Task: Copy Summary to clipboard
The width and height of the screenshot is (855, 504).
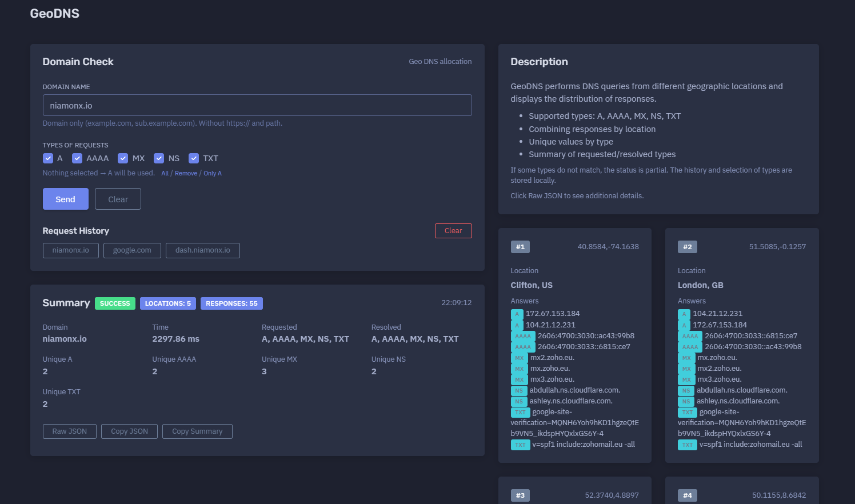Action: coord(197,431)
